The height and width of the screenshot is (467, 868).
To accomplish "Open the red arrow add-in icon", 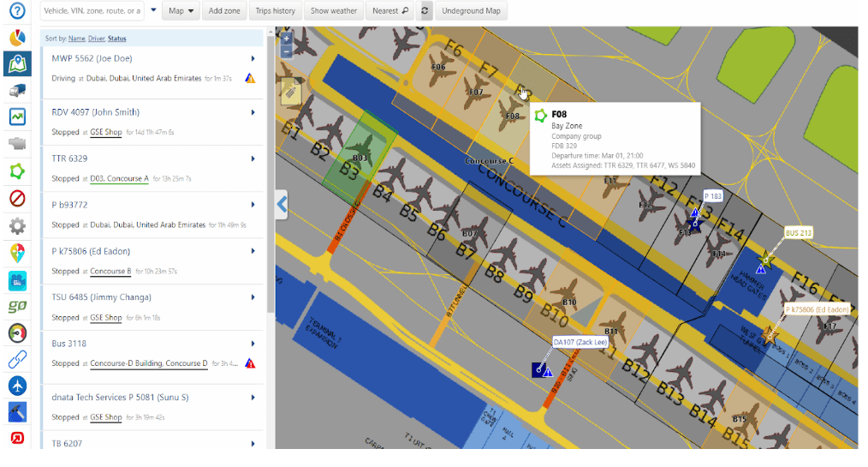I will tap(17, 438).
